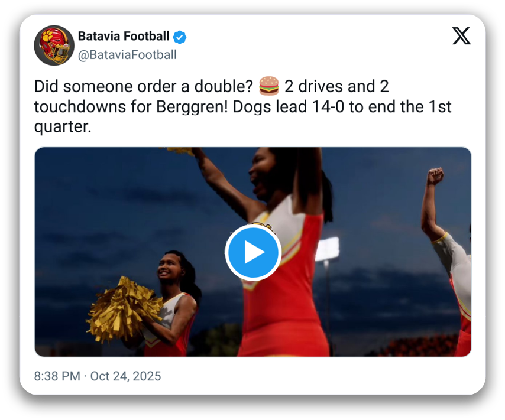Open the @BataviaFootball handle link
The height and width of the screenshot is (420, 505).
[x=127, y=55]
